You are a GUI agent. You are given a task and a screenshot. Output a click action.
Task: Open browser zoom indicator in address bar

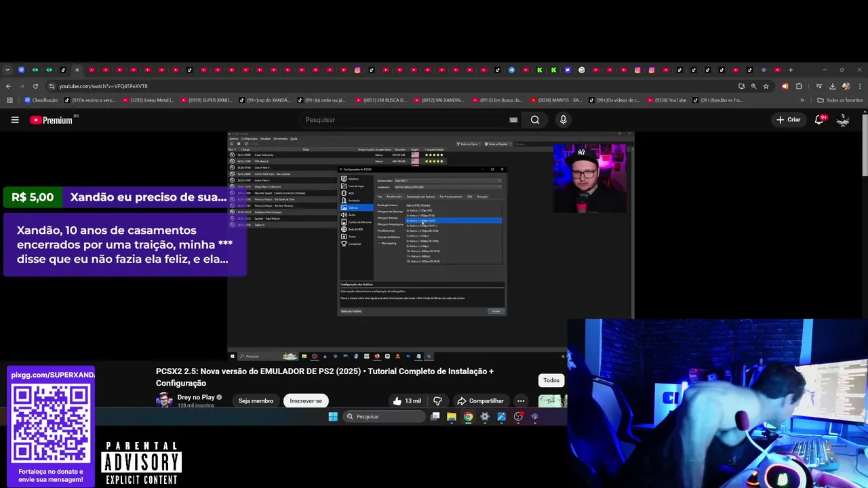[x=753, y=86]
